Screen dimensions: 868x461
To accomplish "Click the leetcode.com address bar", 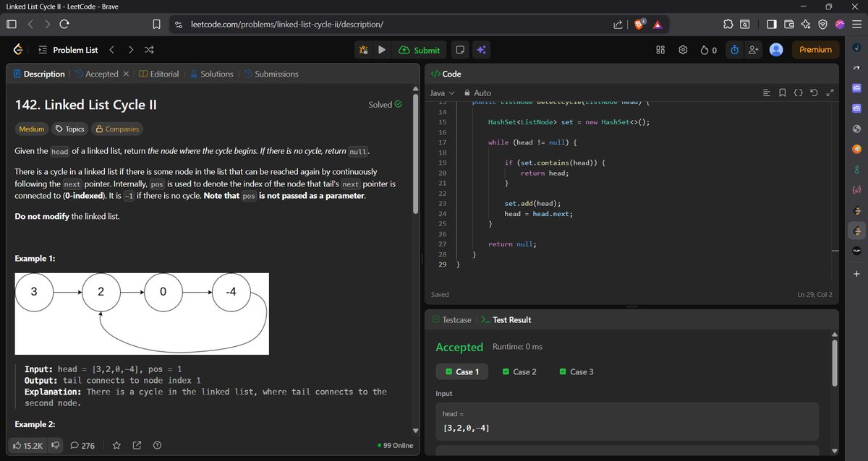I will tap(399, 24).
